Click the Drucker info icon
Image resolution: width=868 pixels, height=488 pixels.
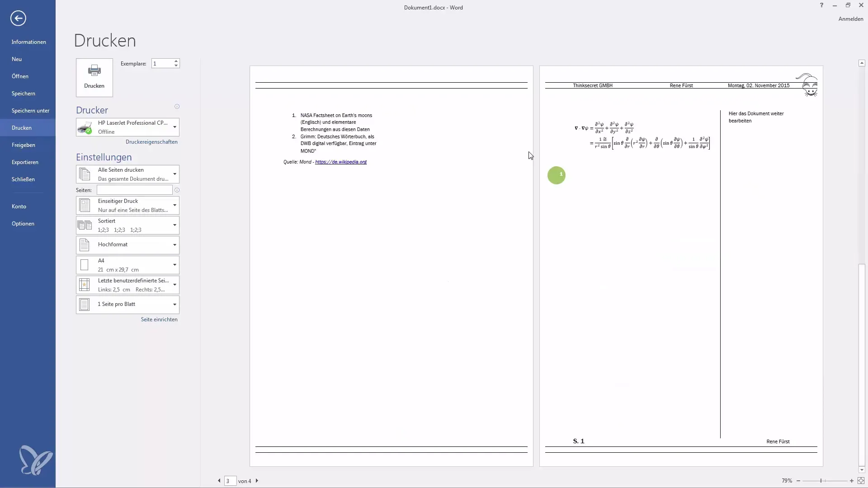(x=177, y=107)
